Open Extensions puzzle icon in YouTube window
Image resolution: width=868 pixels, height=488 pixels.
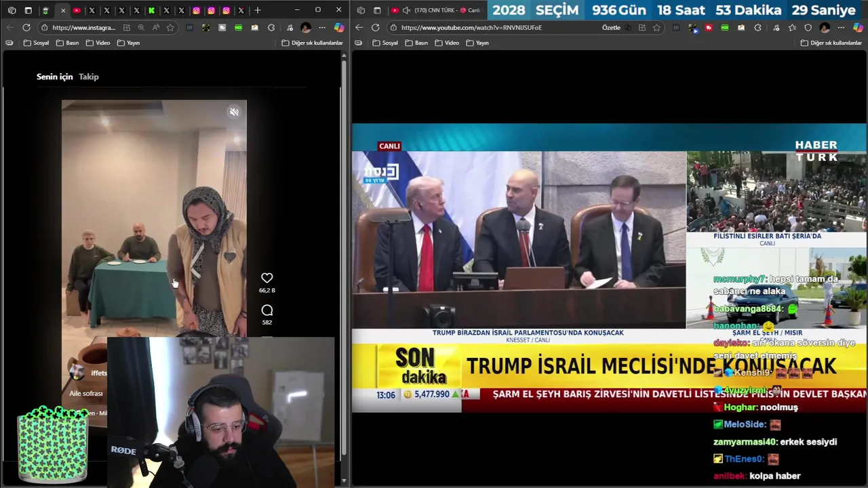point(757,28)
